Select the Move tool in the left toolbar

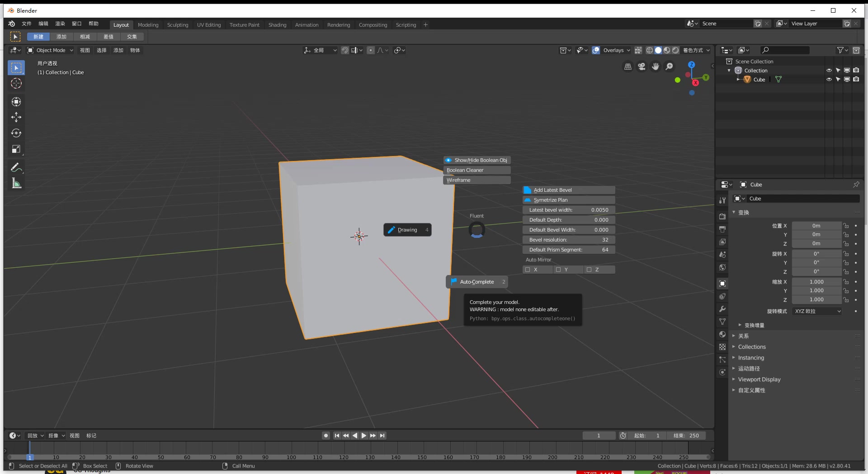click(x=16, y=118)
